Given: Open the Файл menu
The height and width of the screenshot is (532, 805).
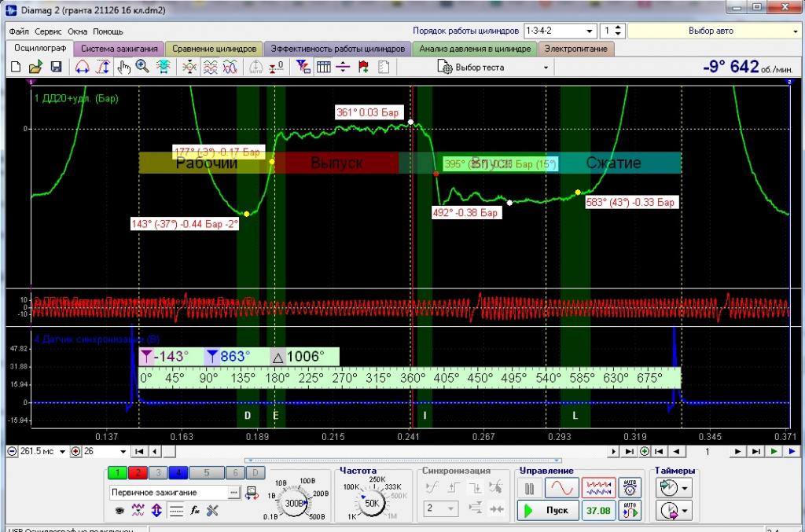Looking at the screenshot, I should click(x=19, y=31).
